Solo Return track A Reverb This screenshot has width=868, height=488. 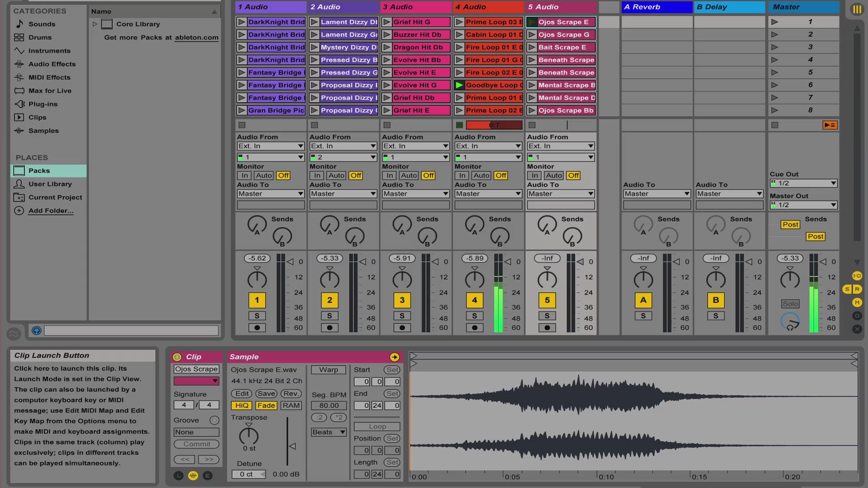643,316
